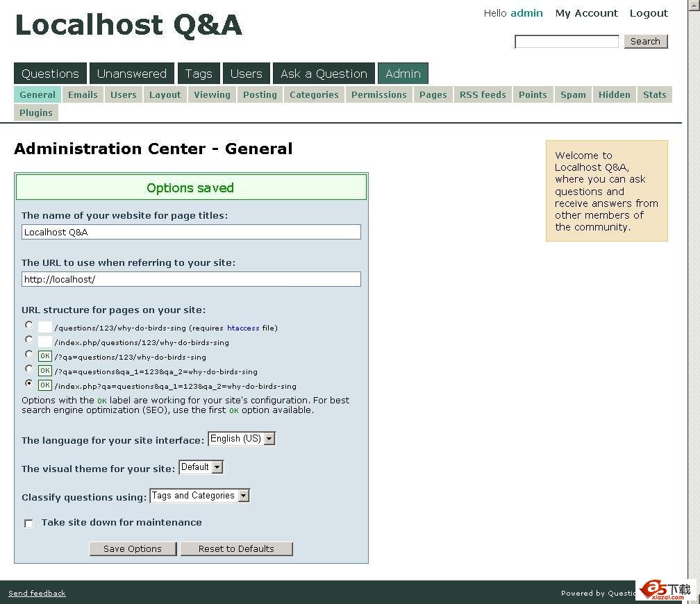700x604 pixels.
Task: Click the Save Options button
Action: tap(133, 548)
